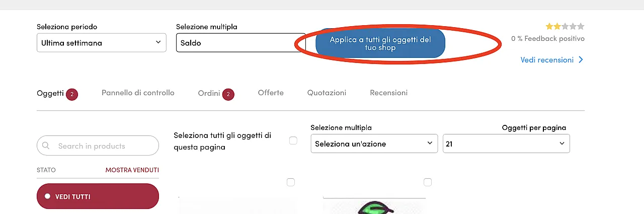Tick the first product's checkbox
Image resolution: width=644 pixels, height=214 pixels.
pyautogui.click(x=291, y=182)
